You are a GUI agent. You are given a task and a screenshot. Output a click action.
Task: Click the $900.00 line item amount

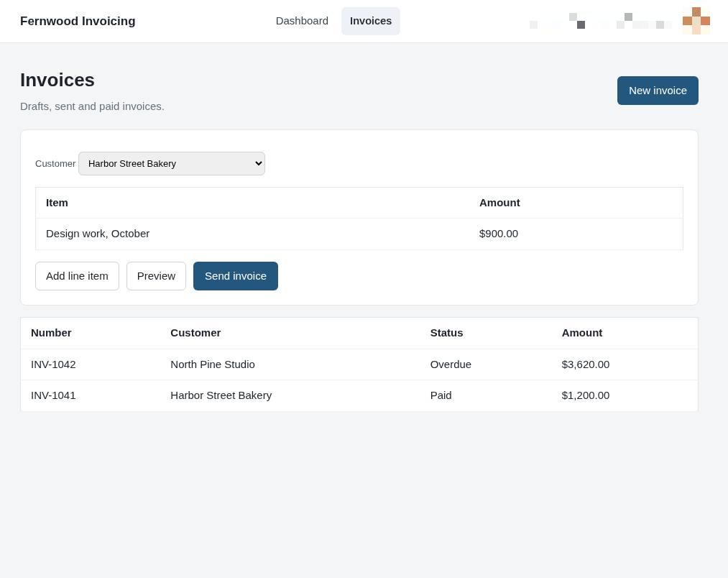click(498, 234)
